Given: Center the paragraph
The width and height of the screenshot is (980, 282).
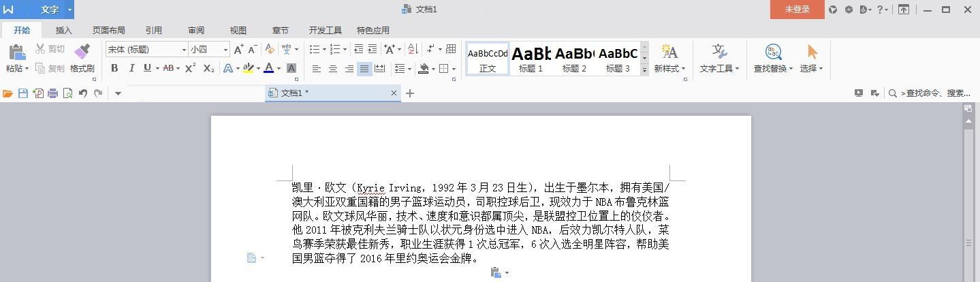Looking at the screenshot, I should coord(333,68).
